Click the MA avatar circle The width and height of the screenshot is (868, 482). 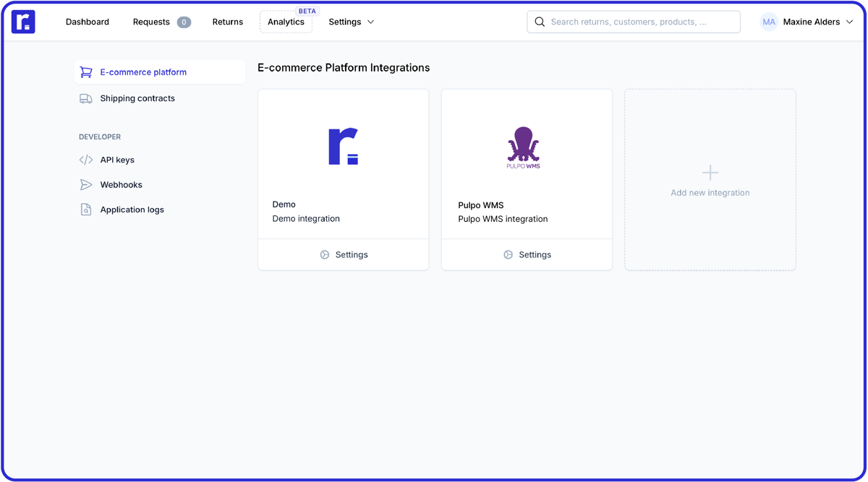point(768,22)
